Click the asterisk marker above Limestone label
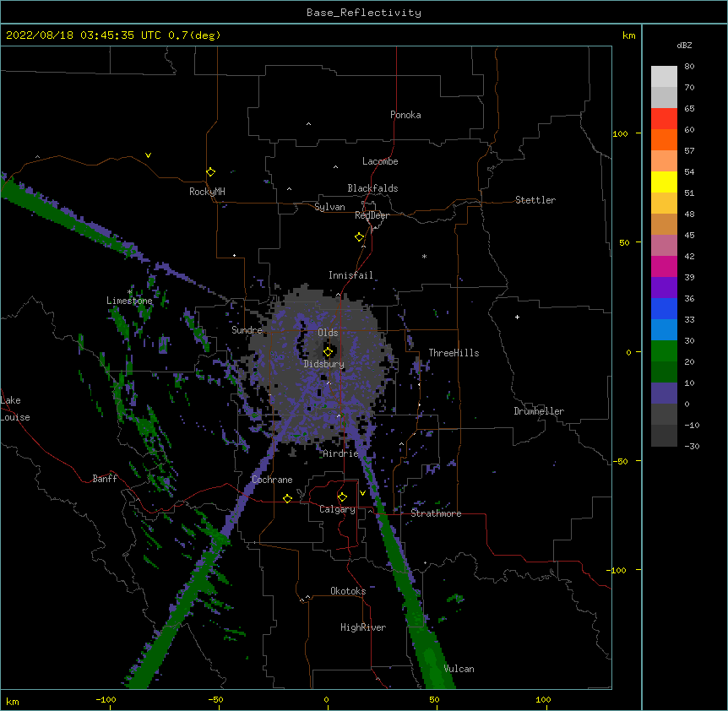Screen dimensions: 728x711 (x=129, y=292)
